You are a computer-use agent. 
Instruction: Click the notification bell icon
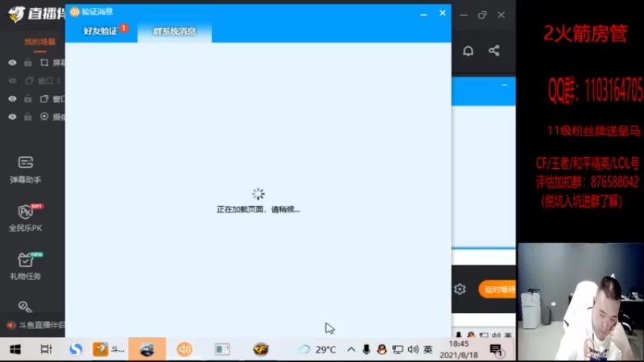click(x=469, y=51)
